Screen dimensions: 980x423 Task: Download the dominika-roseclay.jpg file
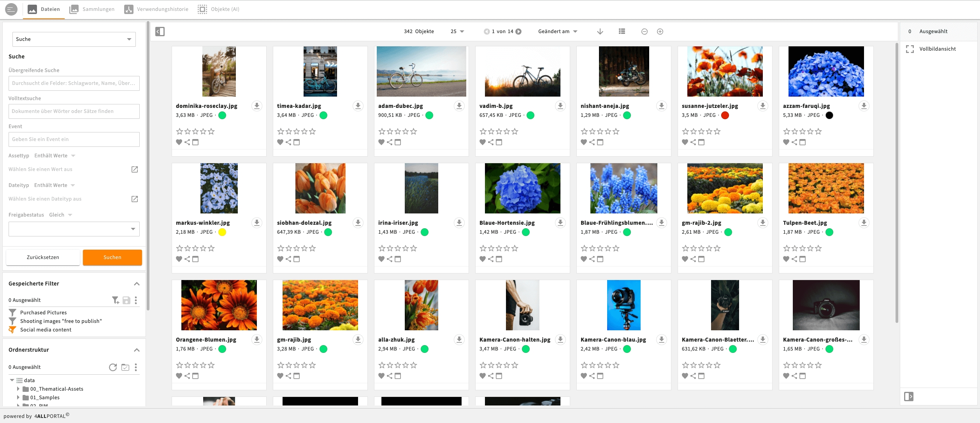point(256,106)
